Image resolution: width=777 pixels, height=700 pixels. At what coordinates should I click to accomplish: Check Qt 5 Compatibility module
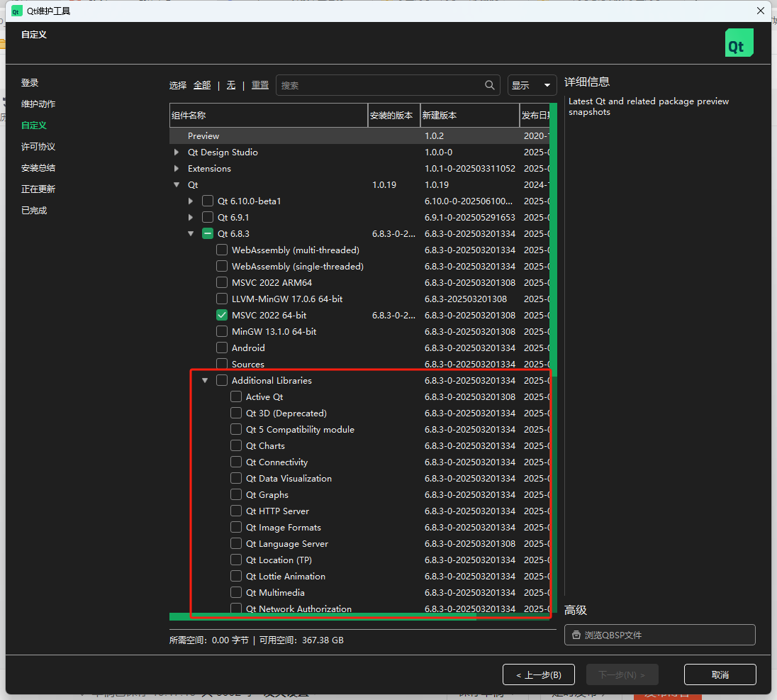[236, 429]
